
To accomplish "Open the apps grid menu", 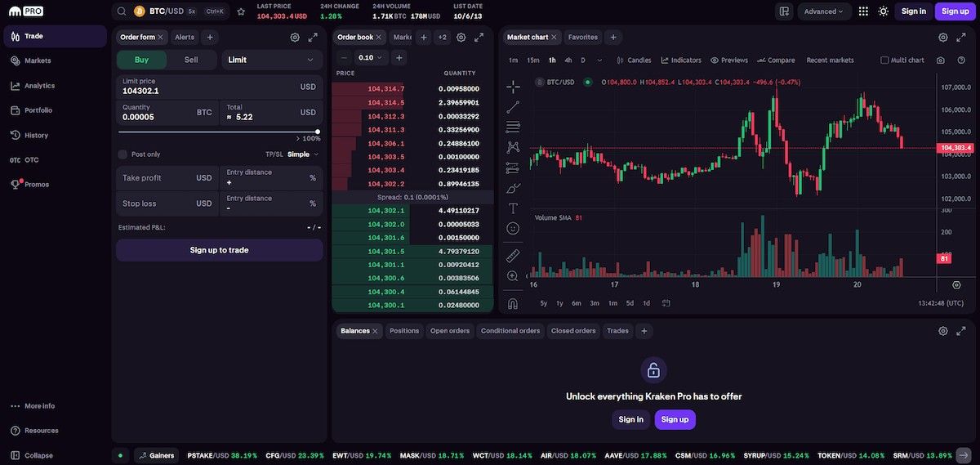I will point(863,11).
